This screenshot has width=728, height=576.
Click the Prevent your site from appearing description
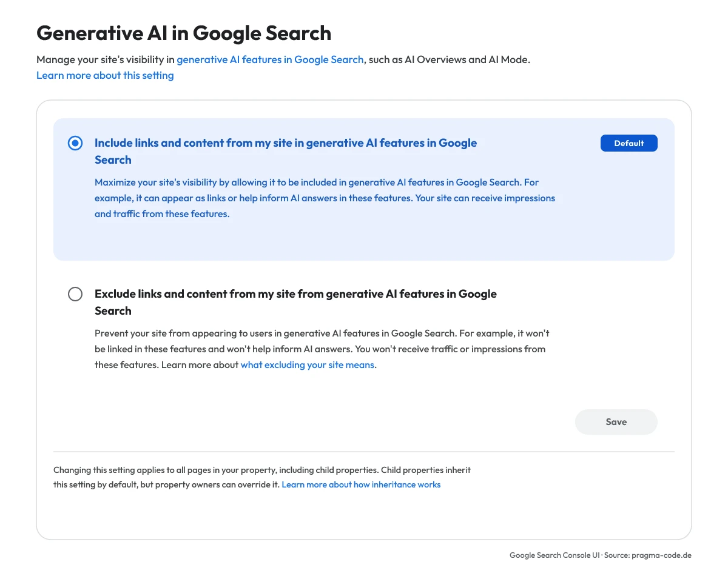tap(322, 349)
